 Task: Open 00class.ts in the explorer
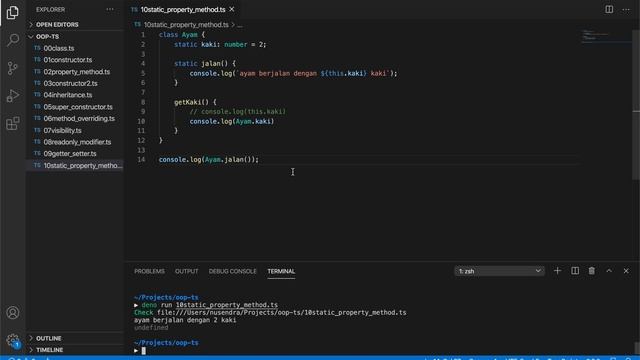point(75,48)
